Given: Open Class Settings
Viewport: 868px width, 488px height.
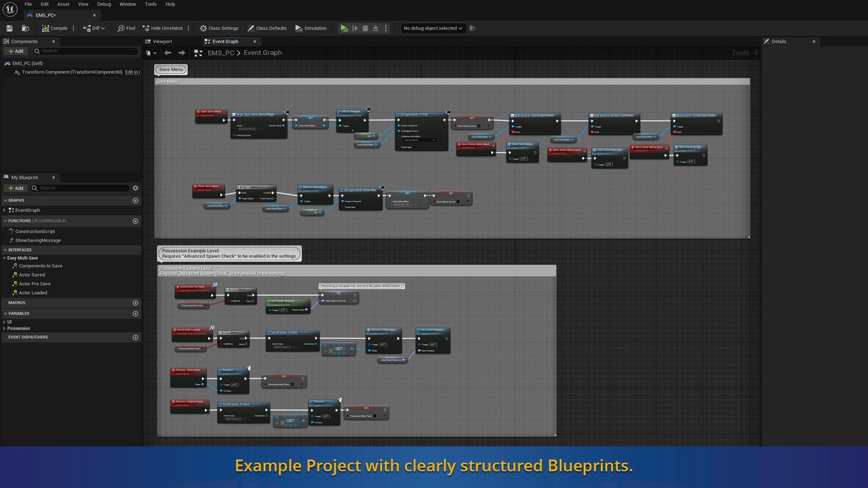Looking at the screenshot, I should point(219,28).
